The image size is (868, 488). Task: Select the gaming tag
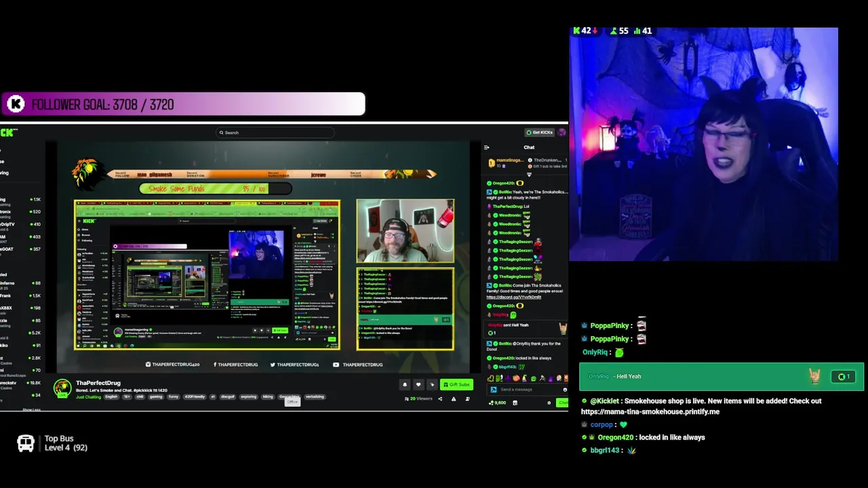tap(156, 396)
